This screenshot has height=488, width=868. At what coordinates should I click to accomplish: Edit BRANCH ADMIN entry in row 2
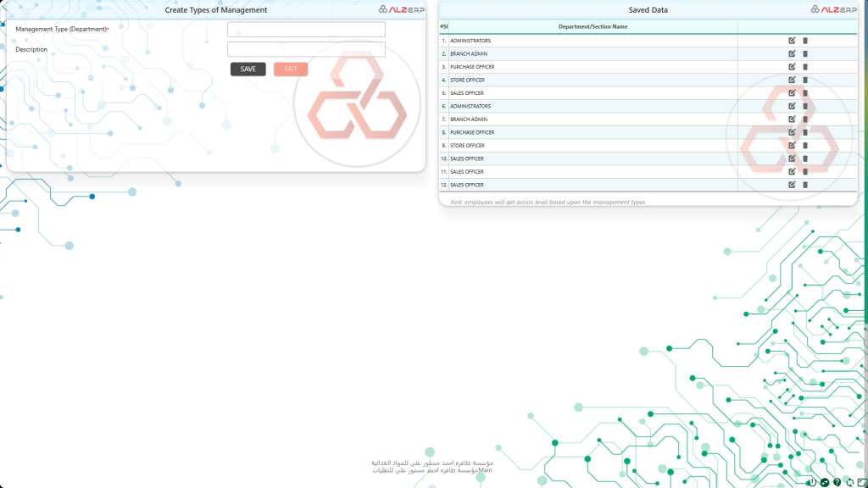(x=792, y=53)
